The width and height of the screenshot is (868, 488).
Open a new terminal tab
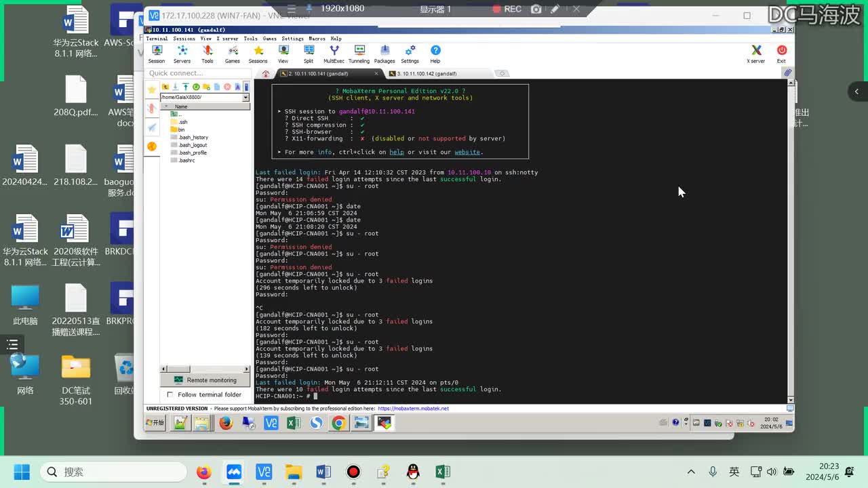pos(502,73)
